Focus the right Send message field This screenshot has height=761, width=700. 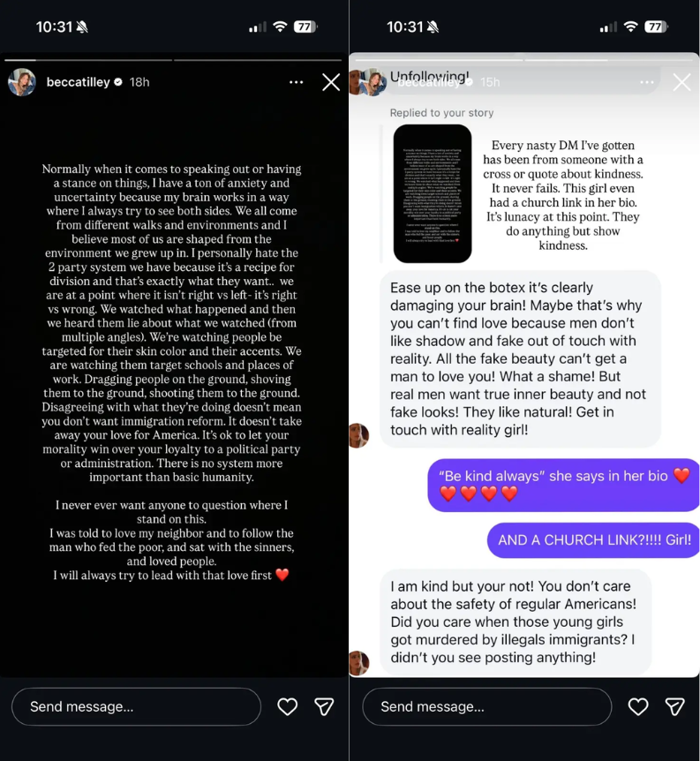pos(487,706)
